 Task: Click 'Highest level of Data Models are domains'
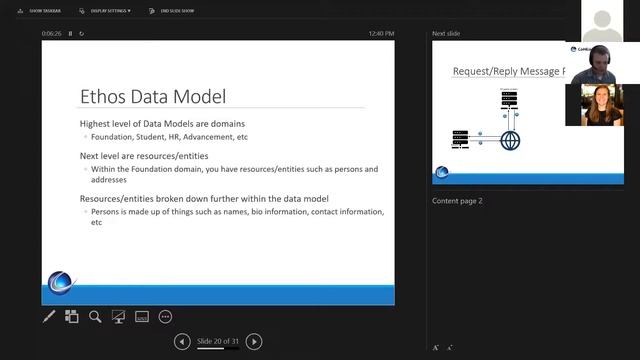coord(162,124)
